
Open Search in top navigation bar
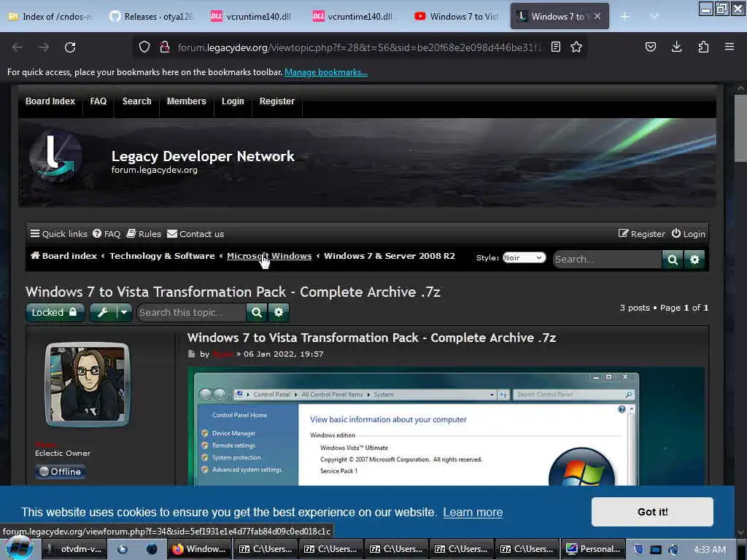click(136, 101)
